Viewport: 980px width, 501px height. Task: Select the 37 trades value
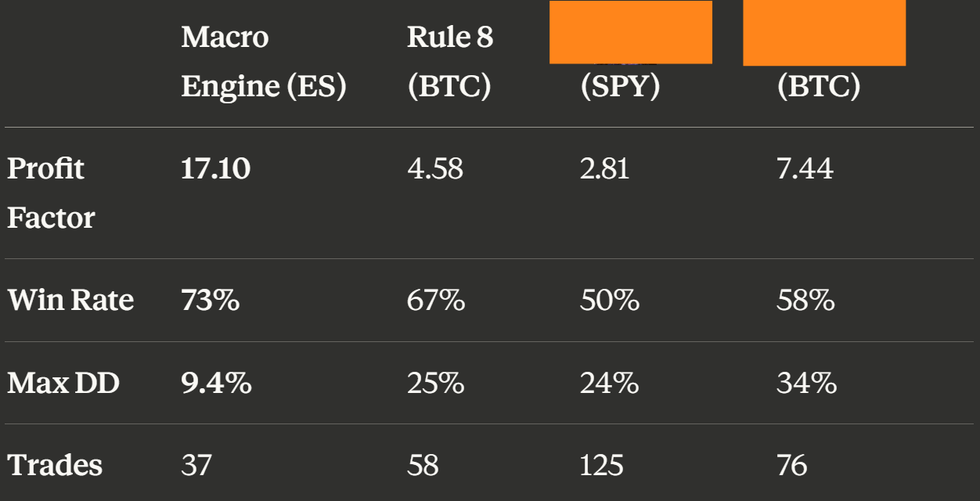pos(196,465)
